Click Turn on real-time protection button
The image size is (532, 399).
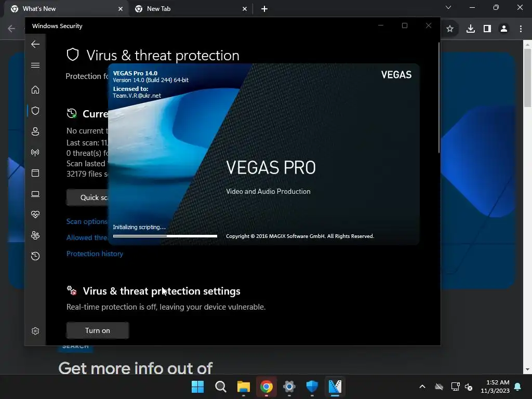[97, 330]
